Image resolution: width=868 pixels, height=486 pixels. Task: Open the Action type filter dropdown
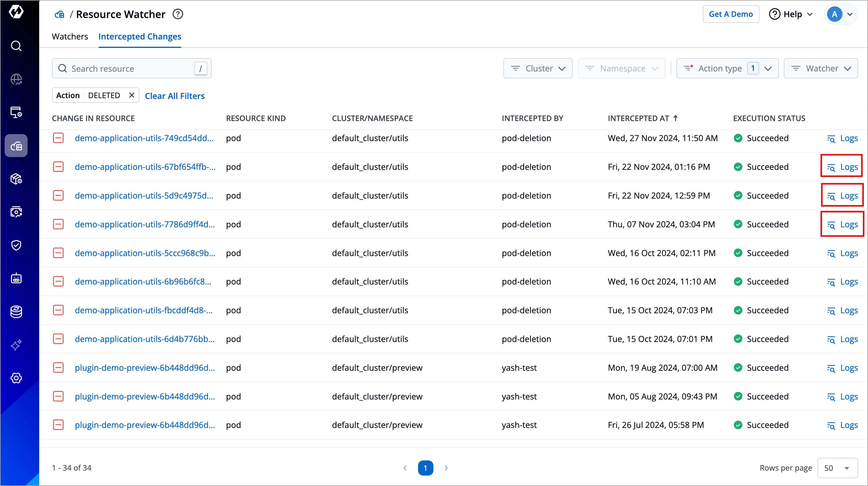tap(727, 69)
